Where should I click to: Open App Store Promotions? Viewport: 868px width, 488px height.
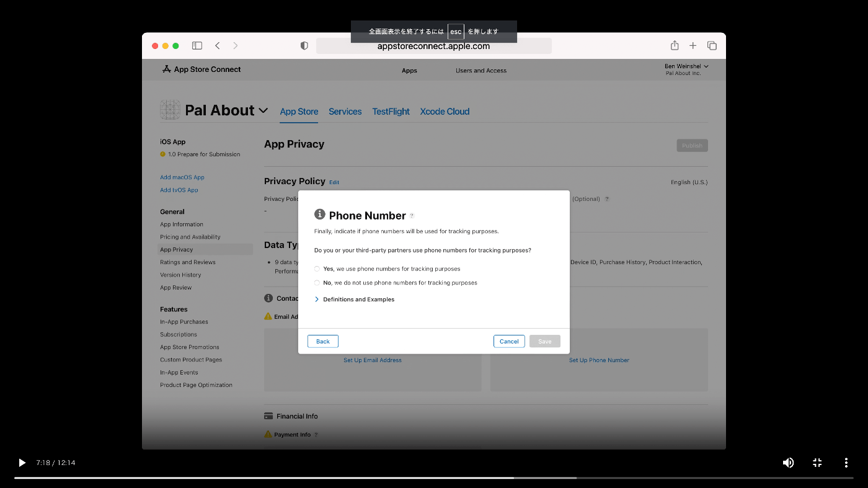point(190,347)
